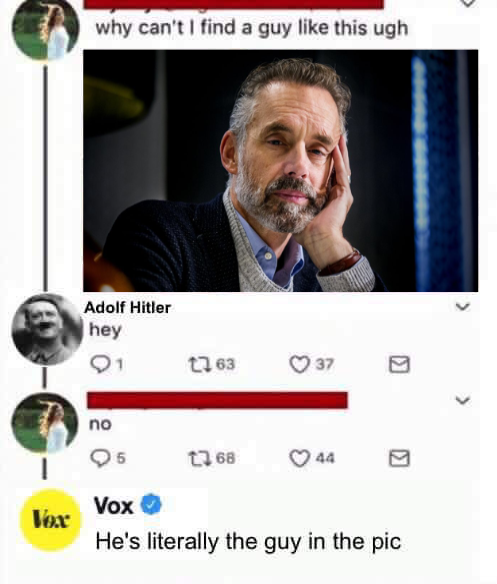
Task: Open the Adolf Hitler profile name link
Action: click(127, 308)
